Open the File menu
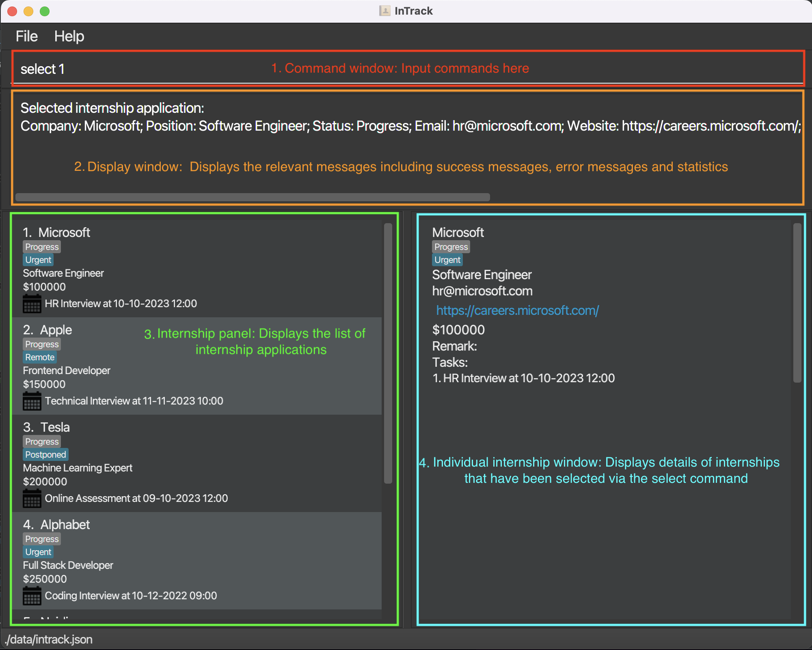Screen dimensions: 812x650 coord(26,37)
